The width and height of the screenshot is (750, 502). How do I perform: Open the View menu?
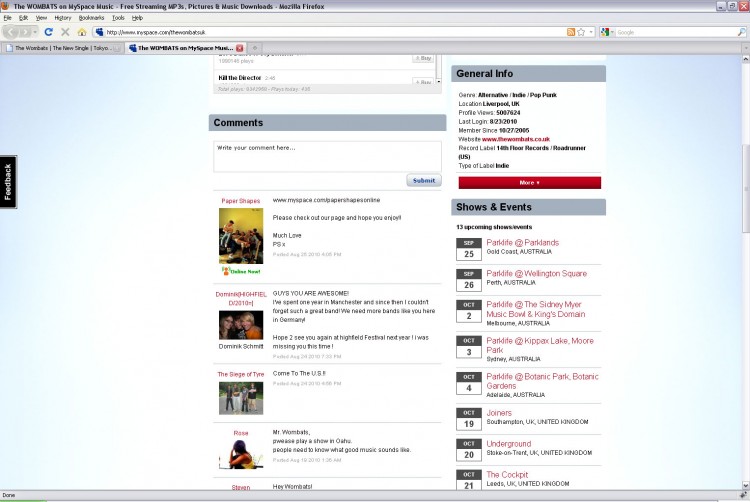(42, 18)
